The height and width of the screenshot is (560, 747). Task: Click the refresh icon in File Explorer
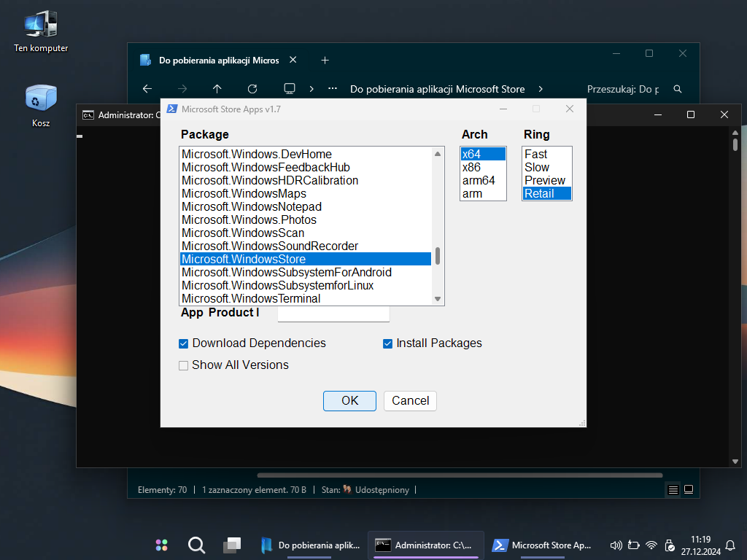coord(252,89)
